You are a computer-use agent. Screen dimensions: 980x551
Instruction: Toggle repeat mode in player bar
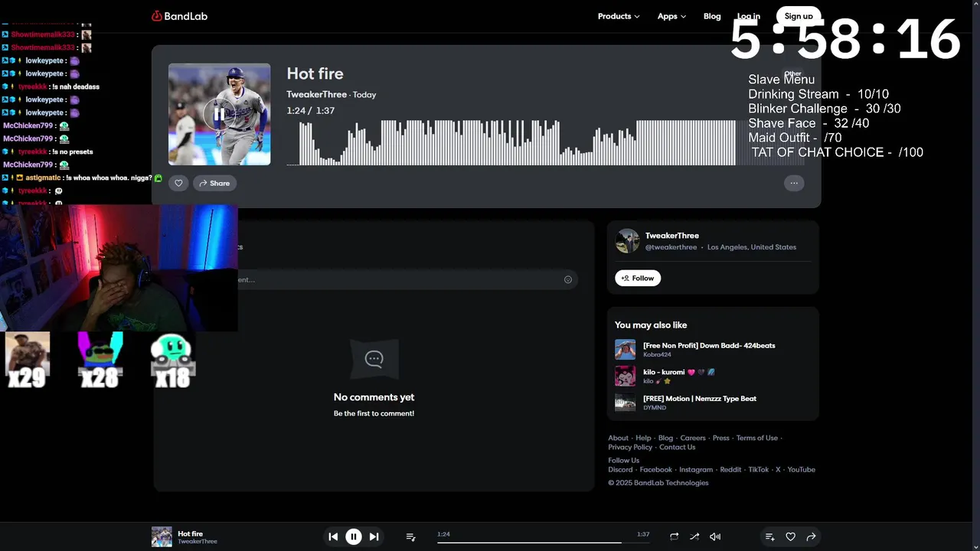pyautogui.click(x=674, y=536)
